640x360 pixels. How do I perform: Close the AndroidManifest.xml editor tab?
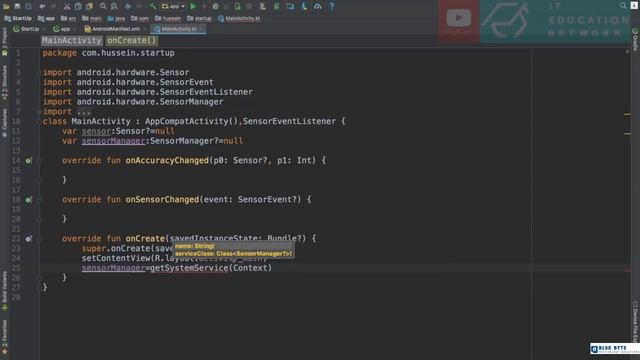click(x=145, y=29)
